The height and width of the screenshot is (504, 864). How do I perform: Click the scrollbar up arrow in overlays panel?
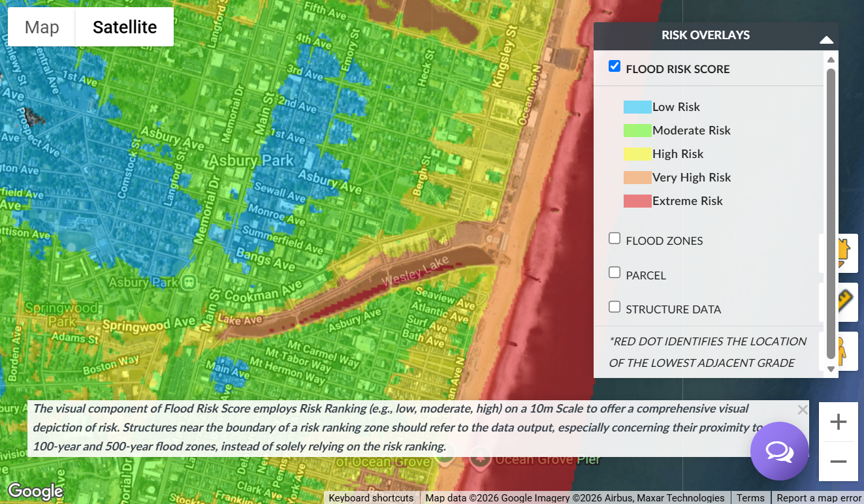831,60
